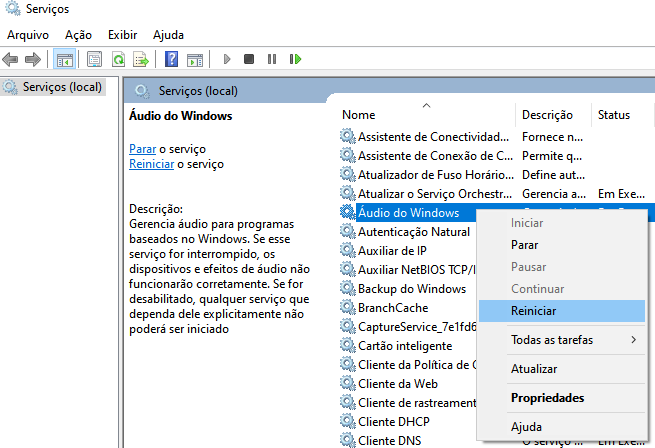Click the Stop Service square icon

coord(249,59)
